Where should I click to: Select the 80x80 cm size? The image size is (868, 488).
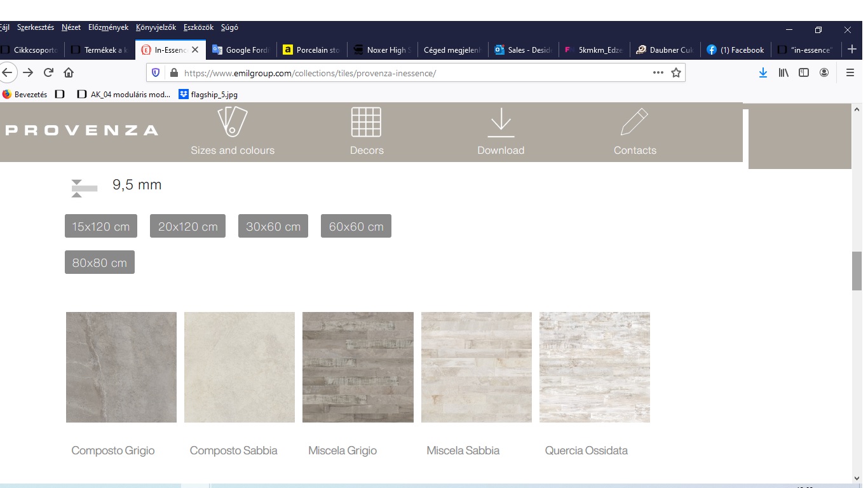pos(100,262)
